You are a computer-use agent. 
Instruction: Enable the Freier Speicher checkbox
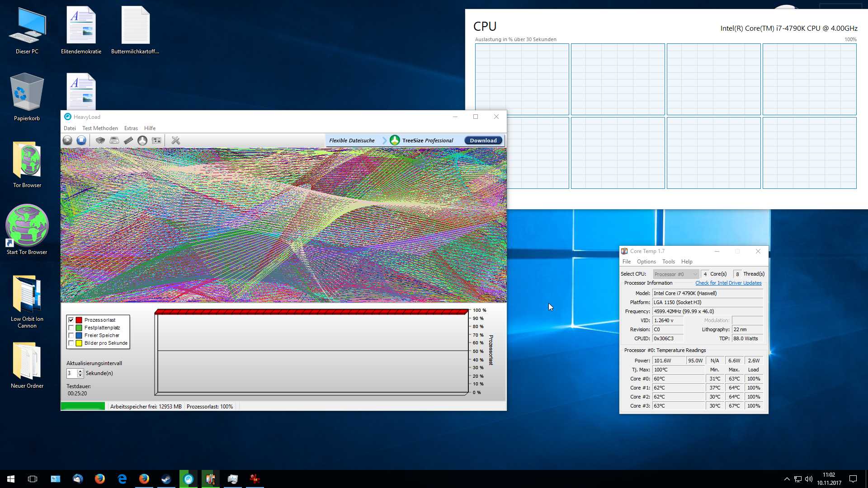[71, 335]
